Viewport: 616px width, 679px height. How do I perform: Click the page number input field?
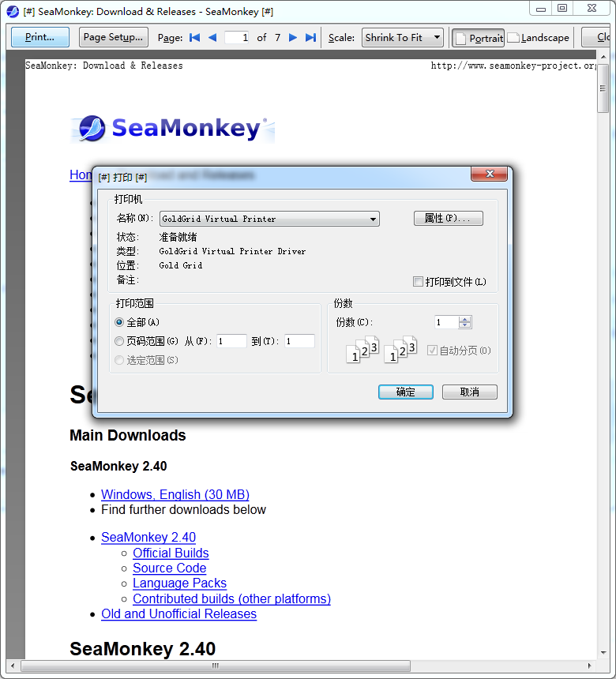(x=236, y=37)
